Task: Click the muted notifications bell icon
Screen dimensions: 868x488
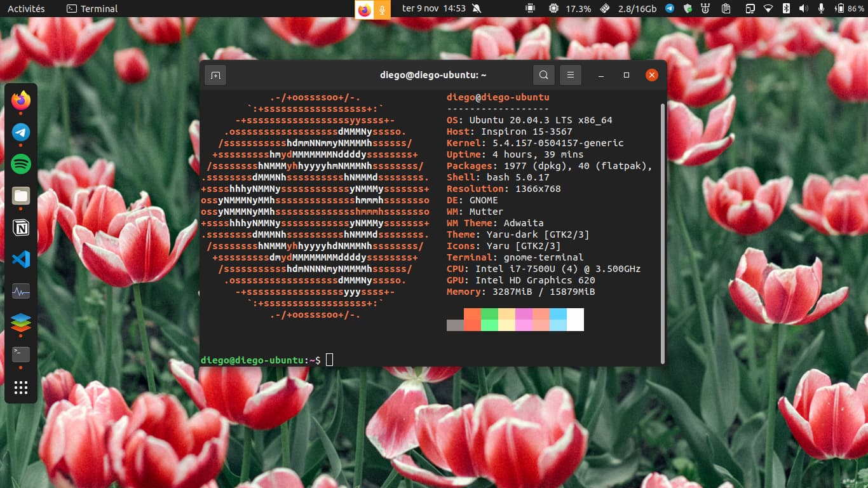Action: click(x=477, y=9)
